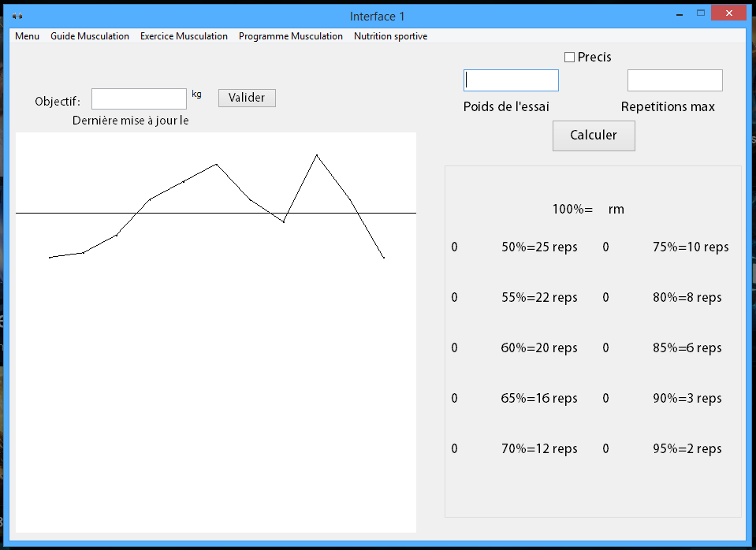Open the Exercice Musculation menu
The image size is (756, 550).
[x=184, y=36]
